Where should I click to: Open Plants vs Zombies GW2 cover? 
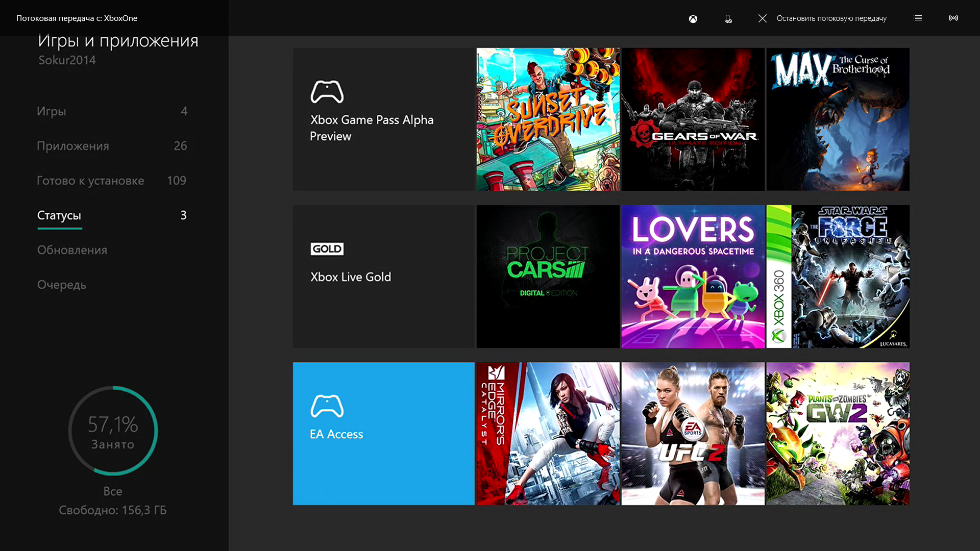click(x=838, y=434)
